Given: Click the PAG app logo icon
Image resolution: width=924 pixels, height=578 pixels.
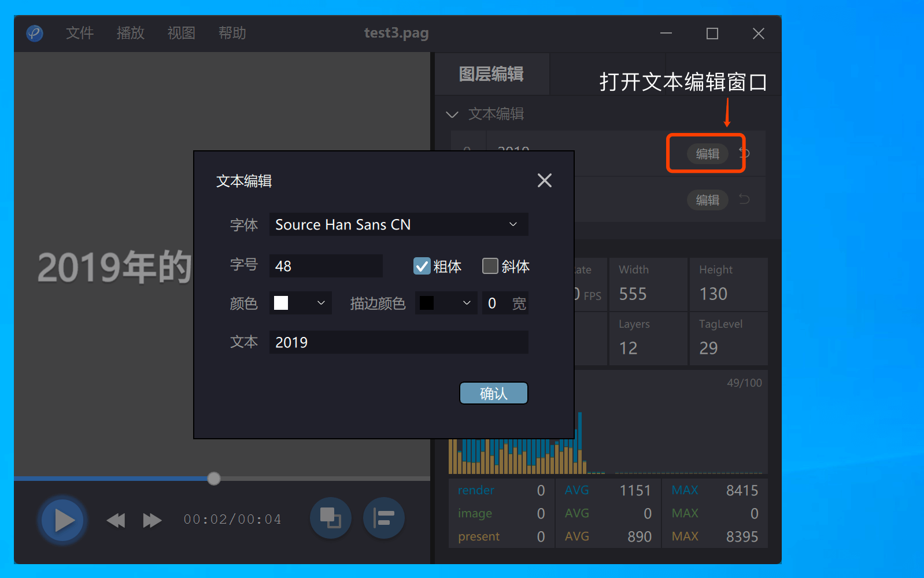Looking at the screenshot, I should click(35, 34).
